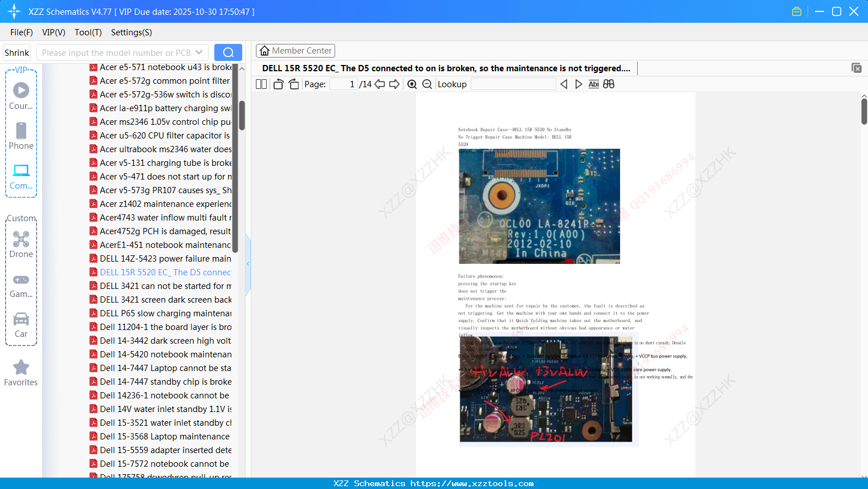Viewport: 868px width, 489px height.
Task: Click the binoculars search icon
Action: click(609, 84)
